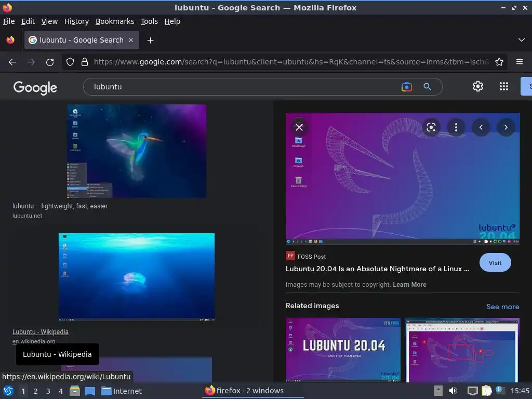Click the removable media tray icon
Screen dimensions: 532x399
pos(438,391)
